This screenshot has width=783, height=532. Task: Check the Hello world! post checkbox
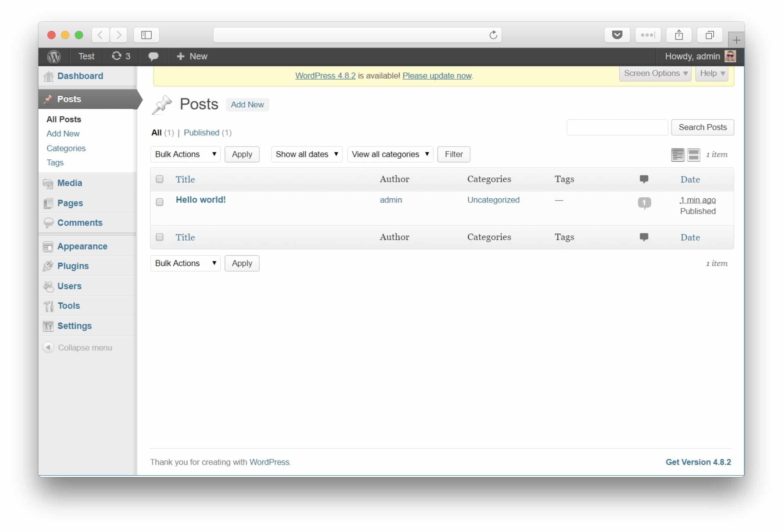[x=160, y=202]
